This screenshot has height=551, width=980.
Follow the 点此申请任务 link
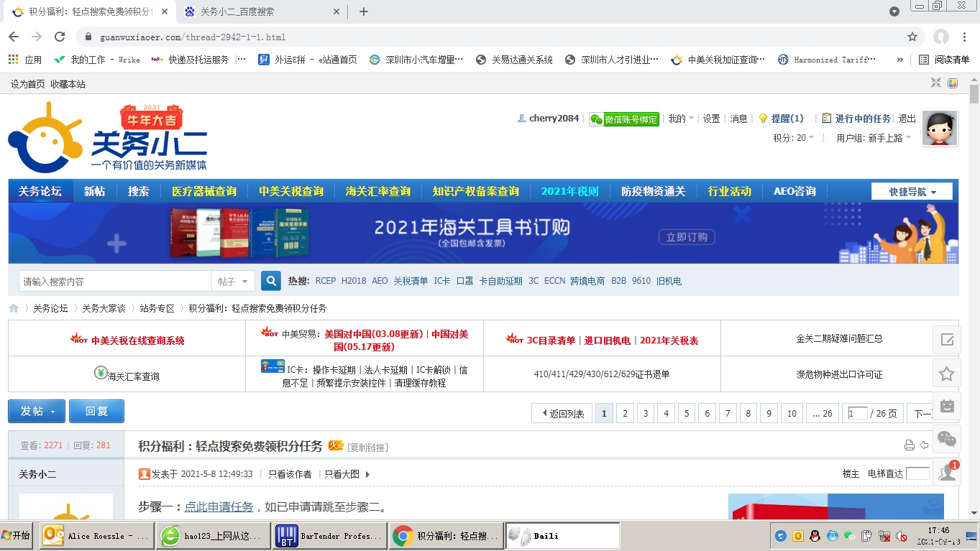(219, 507)
